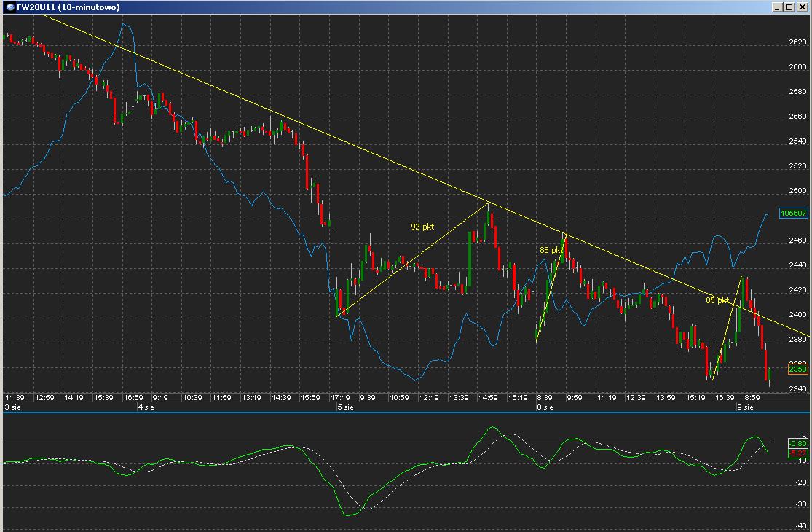Click the "8 sie" date marker
812x532 pixels.
(x=544, y=407)
